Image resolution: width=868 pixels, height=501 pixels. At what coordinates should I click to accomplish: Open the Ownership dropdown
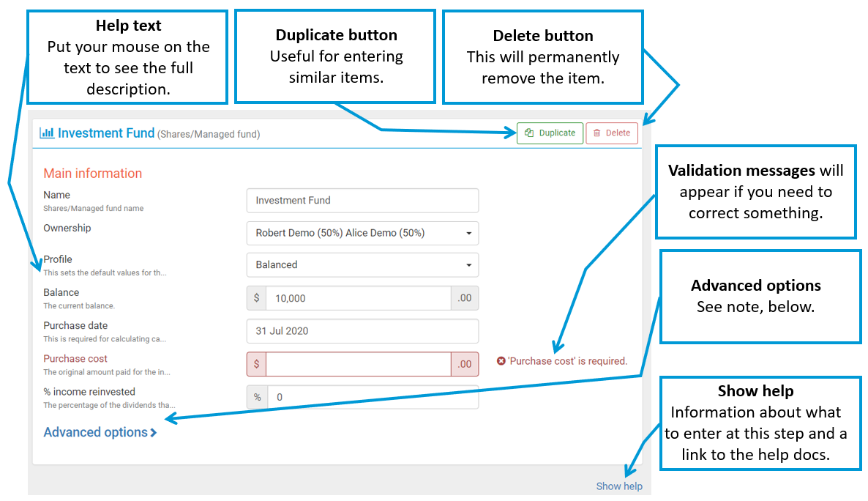(x=362, y=233)
